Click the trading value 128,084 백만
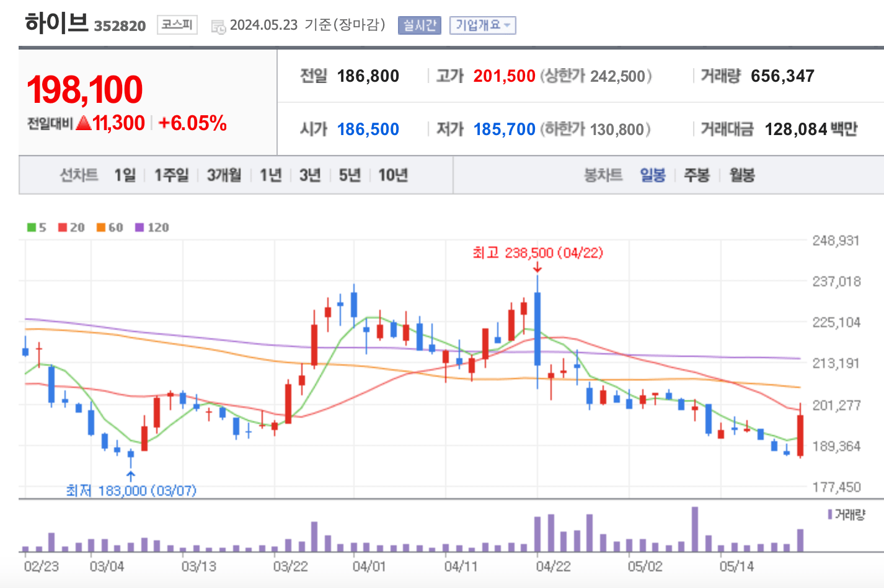This screenshot has height=588, width=884. point(811,129)
